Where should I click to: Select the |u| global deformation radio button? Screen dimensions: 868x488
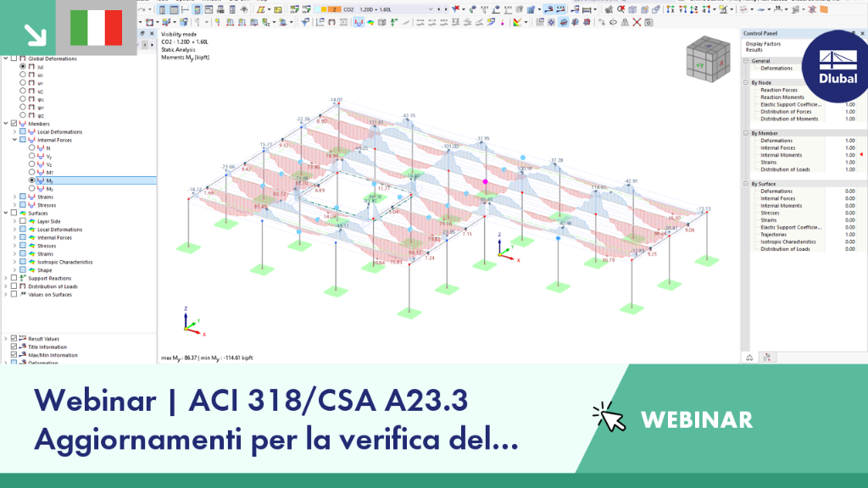pos(23,66)
